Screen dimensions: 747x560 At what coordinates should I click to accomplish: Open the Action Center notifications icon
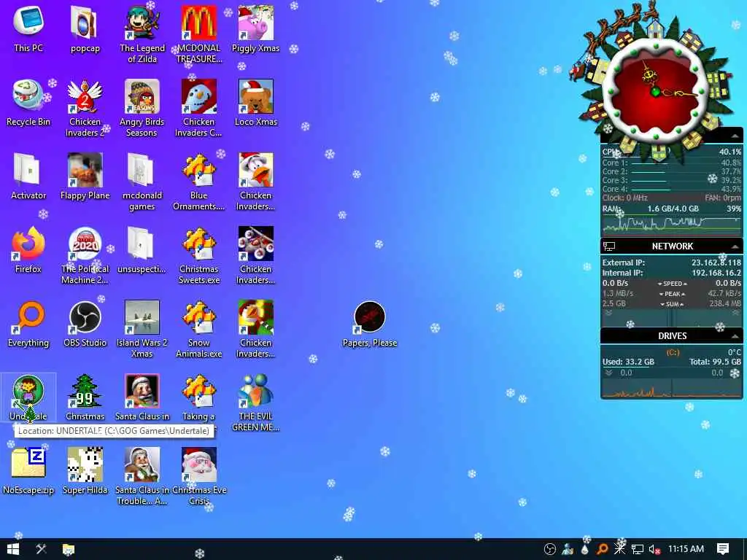point(723,549)
